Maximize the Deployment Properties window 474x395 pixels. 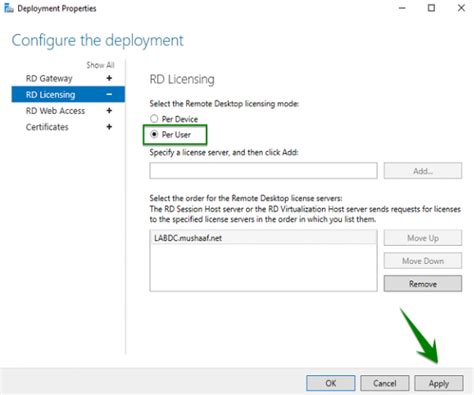point(431,8)
